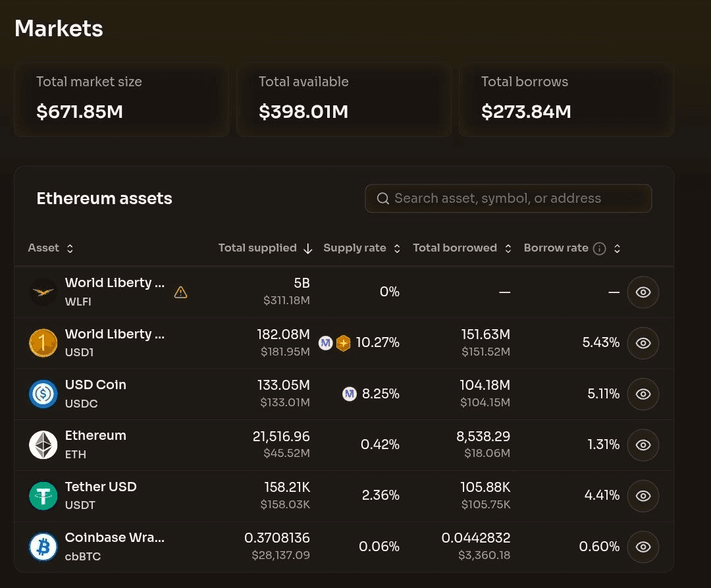Sort by Total supplied column header
Viewport: 711px width, 588px height.
point(265,248)
